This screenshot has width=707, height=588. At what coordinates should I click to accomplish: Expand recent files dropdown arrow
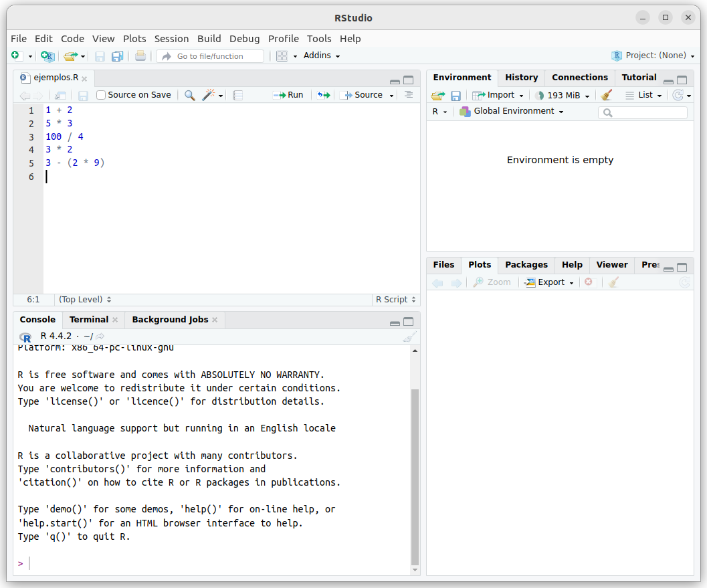tap(83, 56)
